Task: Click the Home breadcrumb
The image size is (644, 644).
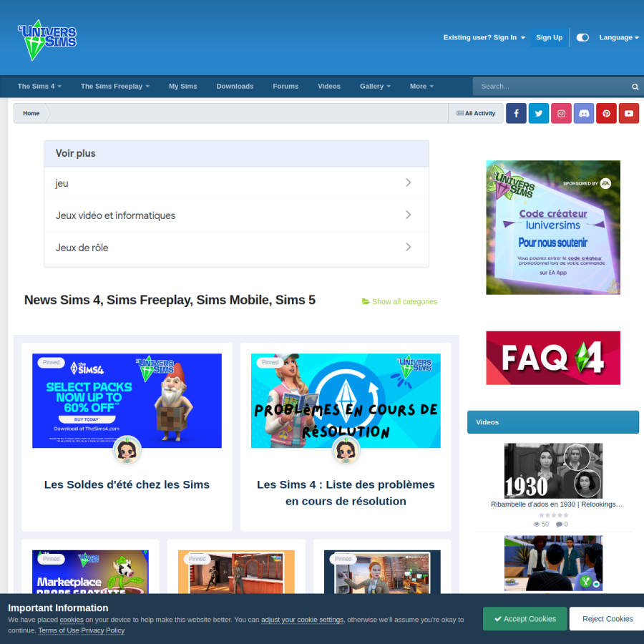Action: (31, 113)
